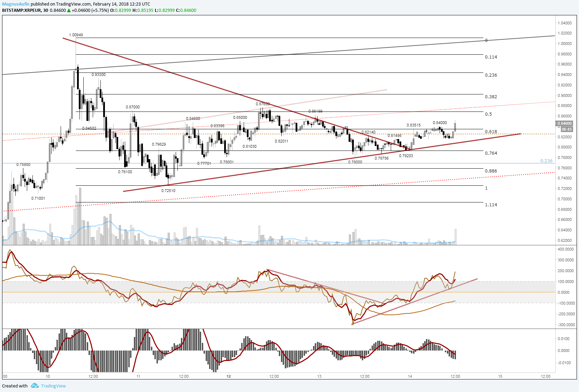Click the current price tag 0.84600 on axis
The height and width of the screenshot is (392, 579).
564,123
